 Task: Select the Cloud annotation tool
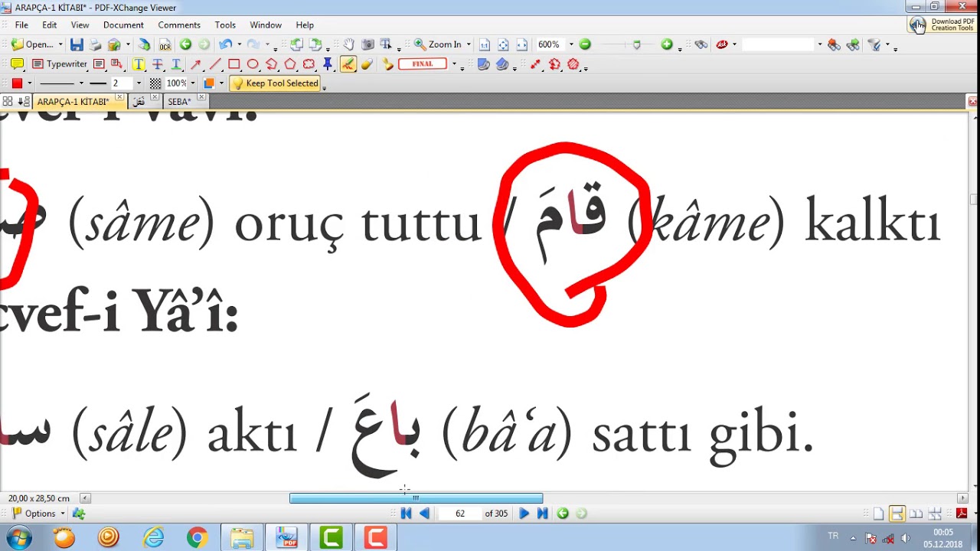309,64
